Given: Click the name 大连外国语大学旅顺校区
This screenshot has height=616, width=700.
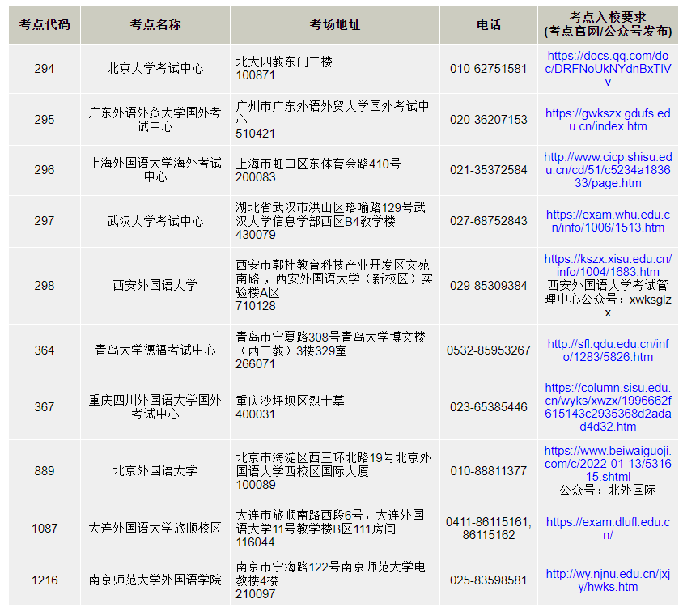Looking at the screenshot, I should [155, 529].
